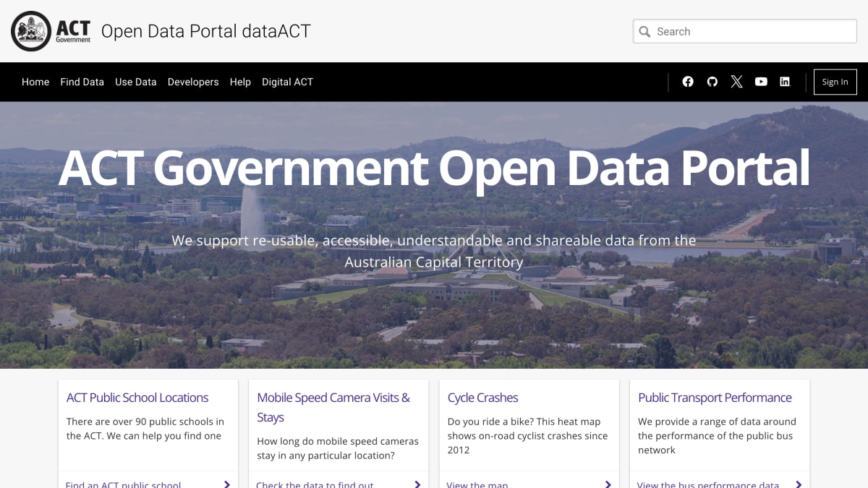868x488 pixels.
Task: Open the Mobile Speed Camera Visits & Stays heading
Action: pyautogui.click(x=333, y=407)
